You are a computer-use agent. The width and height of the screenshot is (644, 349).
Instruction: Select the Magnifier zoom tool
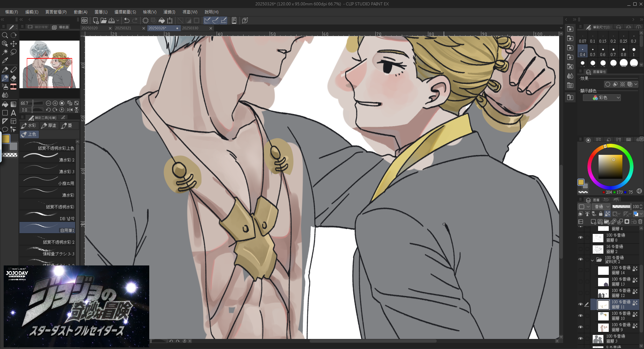(5, 35)
